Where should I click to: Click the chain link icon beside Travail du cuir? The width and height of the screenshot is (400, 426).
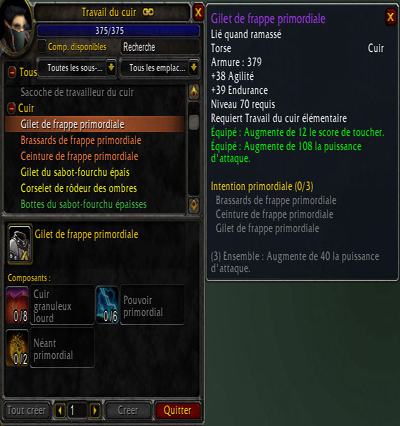tap(148, 12)
